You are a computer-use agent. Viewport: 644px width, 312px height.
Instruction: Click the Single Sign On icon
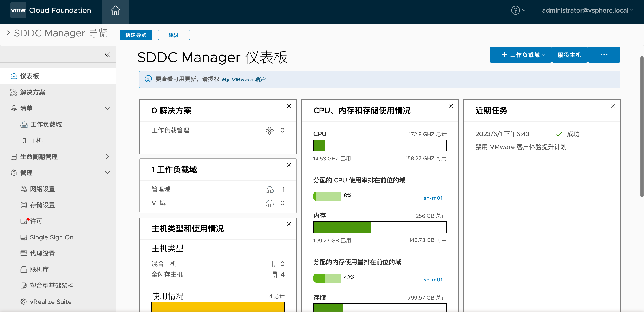click(x=24, y=237)
